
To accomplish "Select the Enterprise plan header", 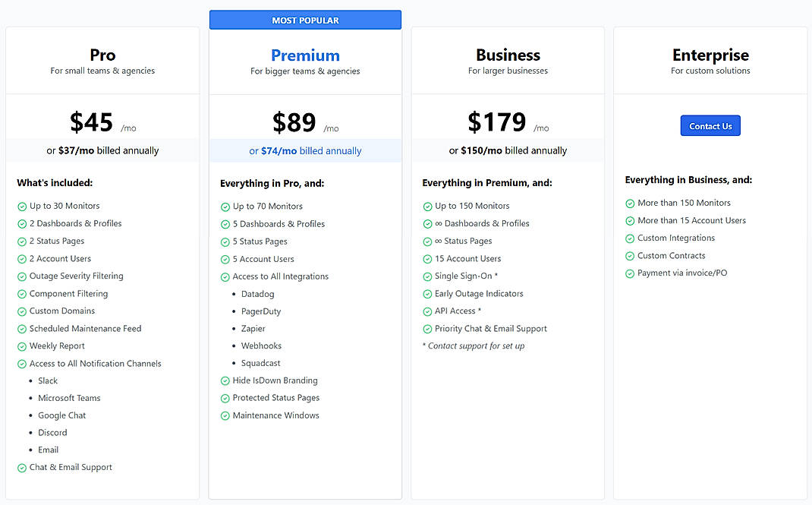I will [x=710, y=55].
